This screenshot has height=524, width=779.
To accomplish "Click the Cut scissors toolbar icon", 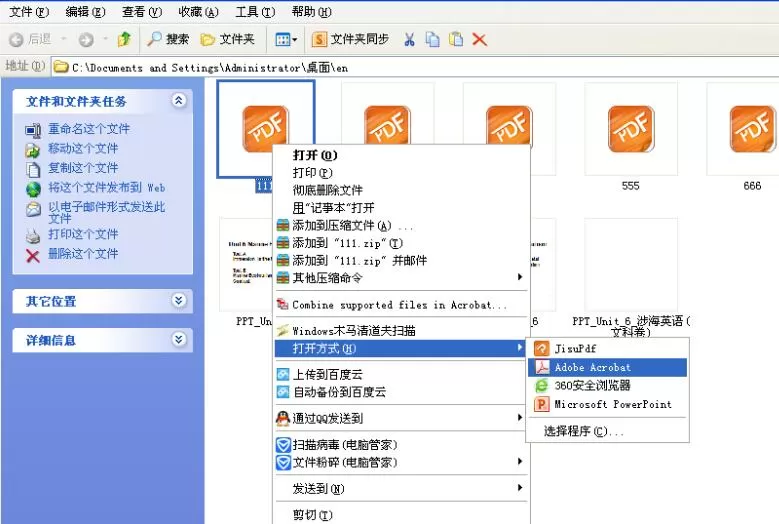I will click(409, 40).
